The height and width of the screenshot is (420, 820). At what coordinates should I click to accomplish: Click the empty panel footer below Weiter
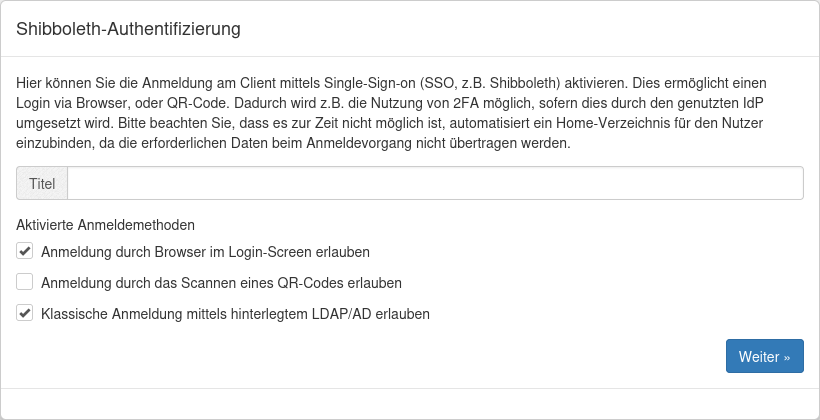tap(410, 403)
